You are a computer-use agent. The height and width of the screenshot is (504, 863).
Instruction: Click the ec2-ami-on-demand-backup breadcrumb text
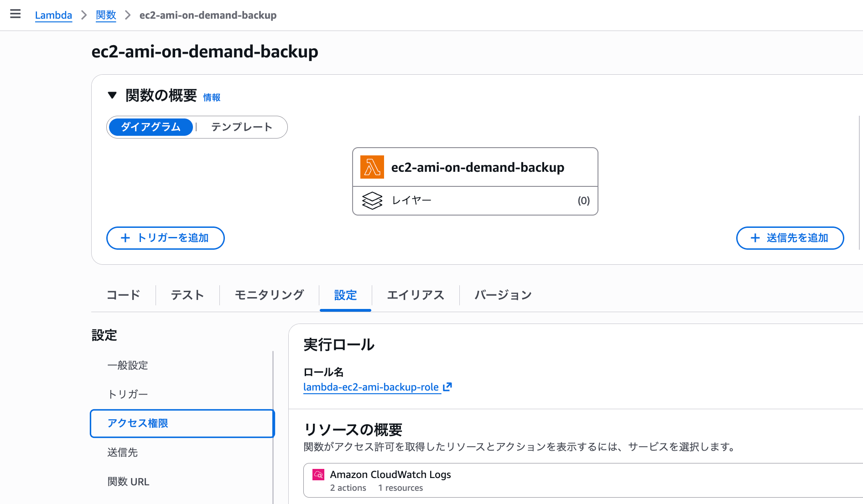point(208,15)
